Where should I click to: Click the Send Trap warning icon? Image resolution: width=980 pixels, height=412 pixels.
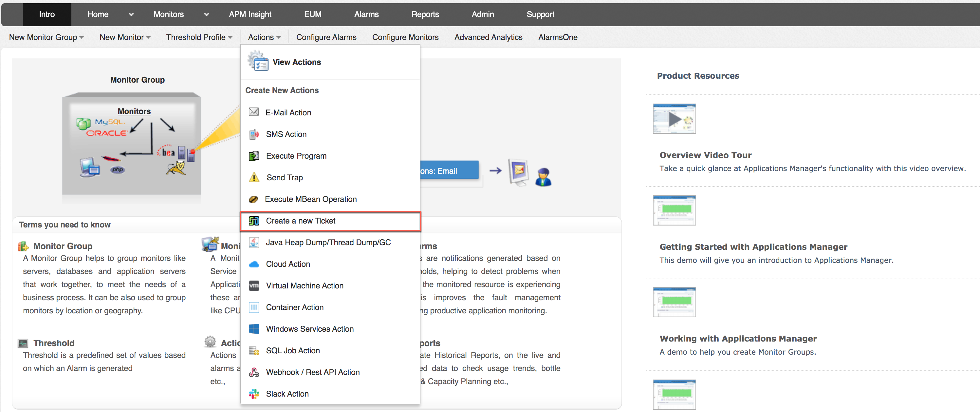(253, 177)
